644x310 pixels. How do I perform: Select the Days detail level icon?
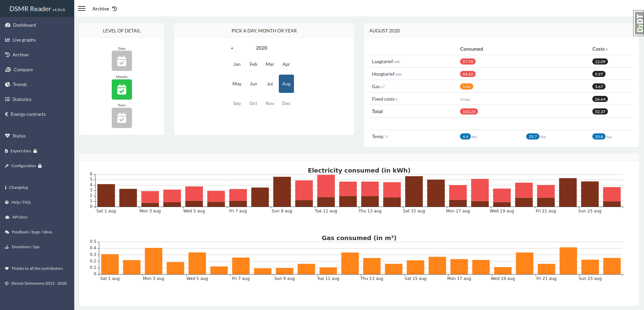pos(122,61)
